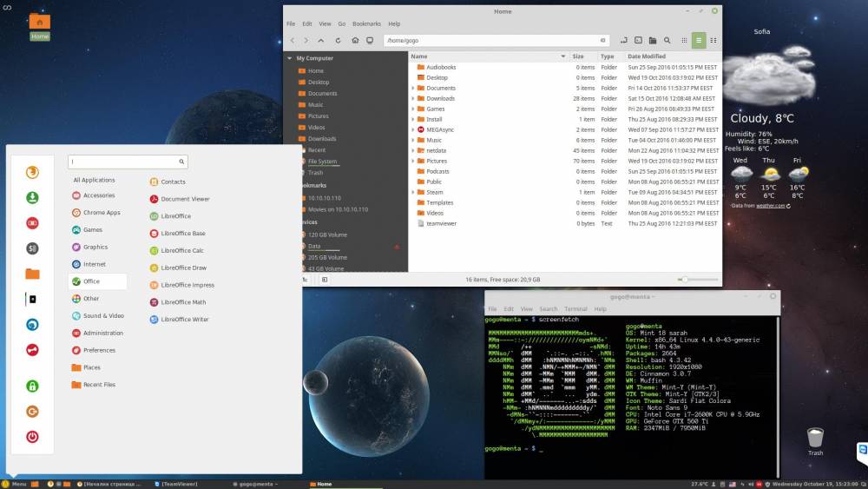Open a terminal from file manager toolbar
The image size is (868, 489).
pos(638,41)
